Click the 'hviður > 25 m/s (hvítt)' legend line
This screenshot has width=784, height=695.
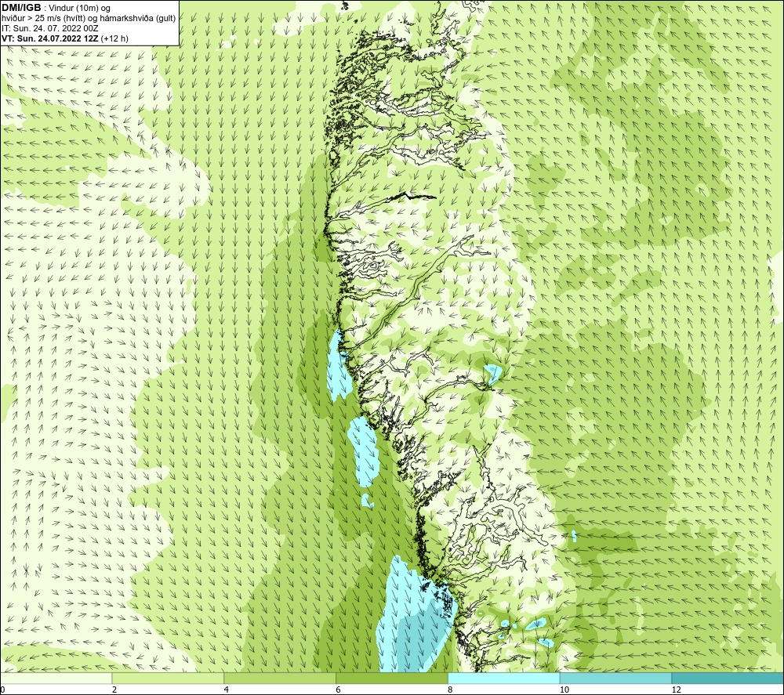(89, 18)
